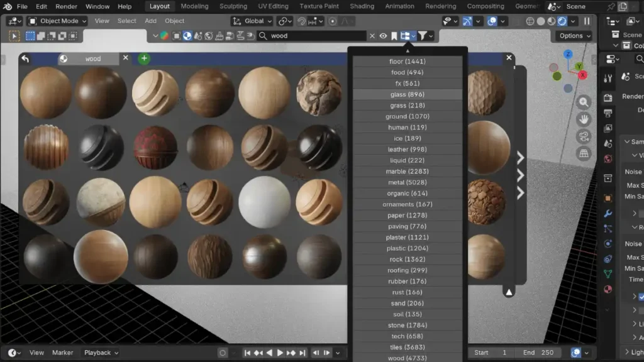
Task: Select the white plaster sphere material thumbnail
Action: pyautogui.click(x=265, y=202)
